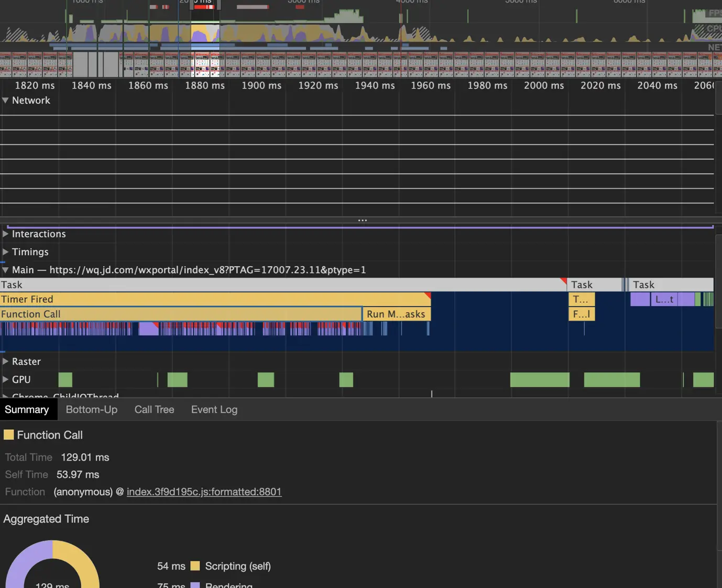The height and width of the screenshot is (588, 722).
Task: Select the Run Microtasks event block
Action: click(x=397, y=314)
